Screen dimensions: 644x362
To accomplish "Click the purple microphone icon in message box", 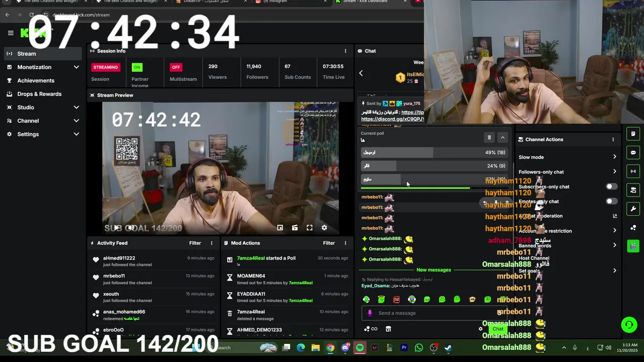I will [x=370, y=313].
